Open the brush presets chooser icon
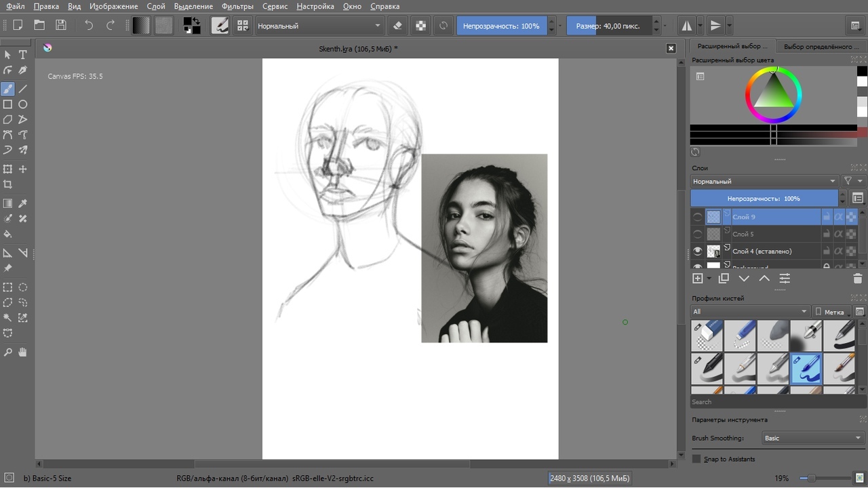Screen dimensions: 868x488 (242, 26)
